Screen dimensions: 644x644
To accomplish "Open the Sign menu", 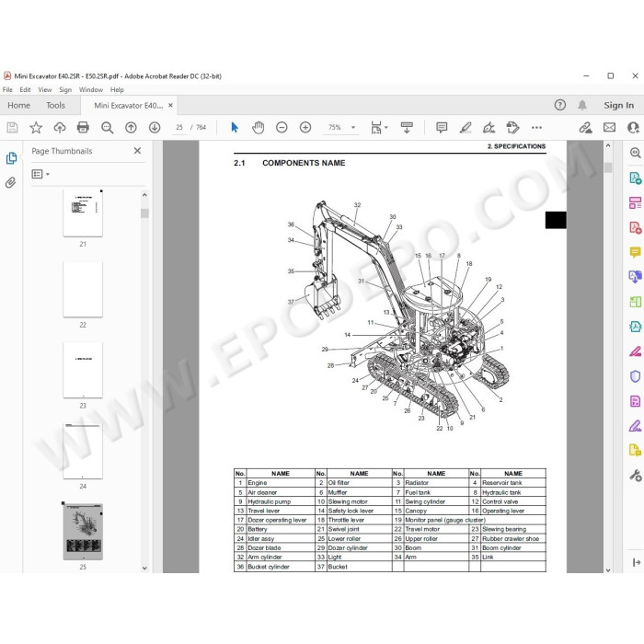I will (x=65, y=89).
